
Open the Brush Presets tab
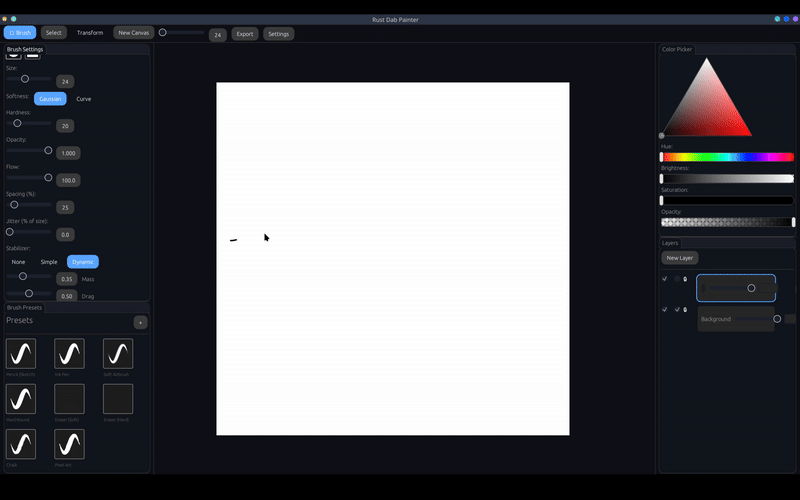point(24,308)
